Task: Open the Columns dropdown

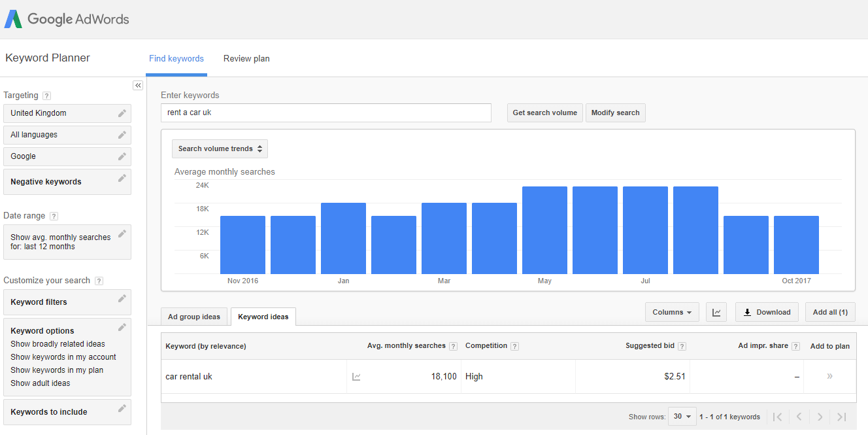Action: click(x=672, y=312)
